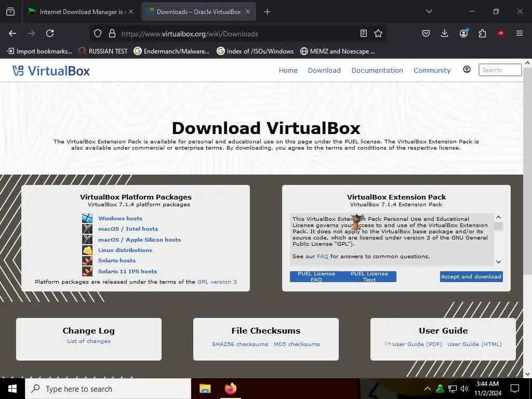Image resolution: width=532 pixels, height=399 pixels.
Task: Toggle reader view icon in address bar
Action: pos(363,33)
